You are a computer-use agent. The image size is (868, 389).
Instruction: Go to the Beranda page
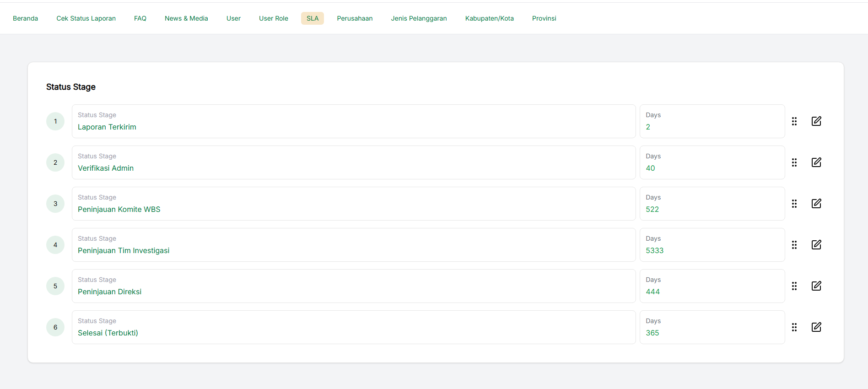point(26,18)
